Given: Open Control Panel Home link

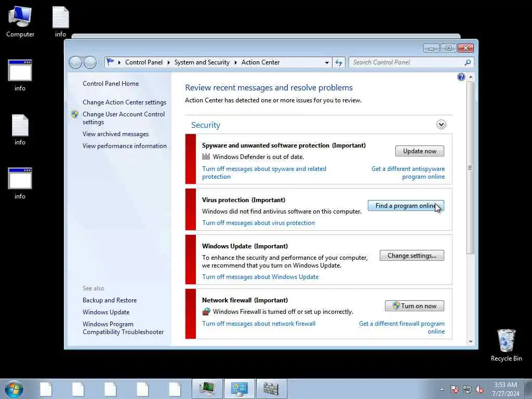Looking at the screenshot, I should click(111, 84).
